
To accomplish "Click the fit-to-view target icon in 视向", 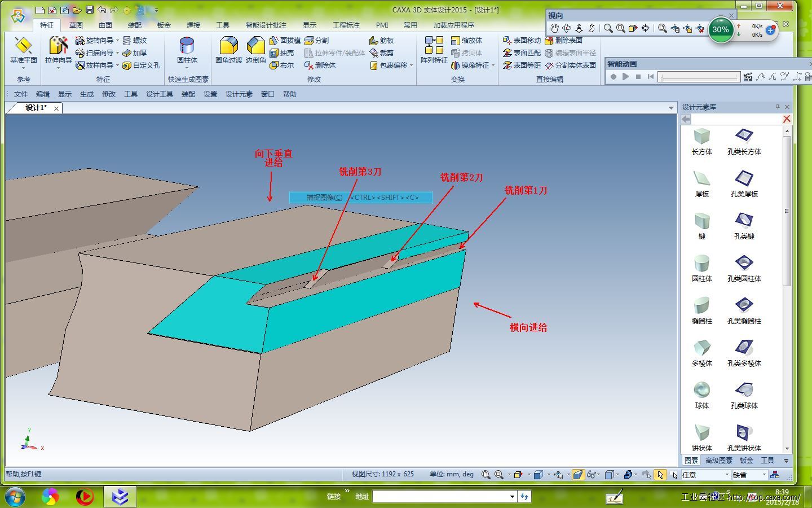I will pyautogui.click(x=645, y=28).
